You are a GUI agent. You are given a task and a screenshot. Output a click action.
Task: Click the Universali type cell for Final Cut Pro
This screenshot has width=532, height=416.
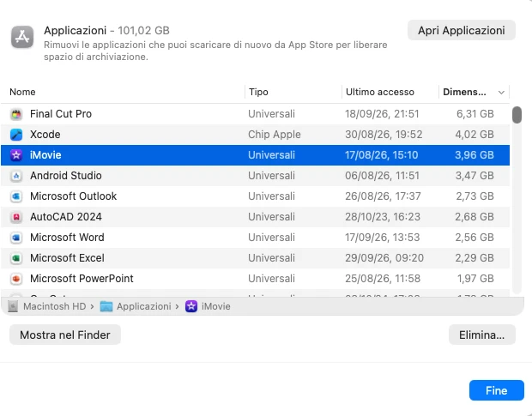[x=271, y=114]
